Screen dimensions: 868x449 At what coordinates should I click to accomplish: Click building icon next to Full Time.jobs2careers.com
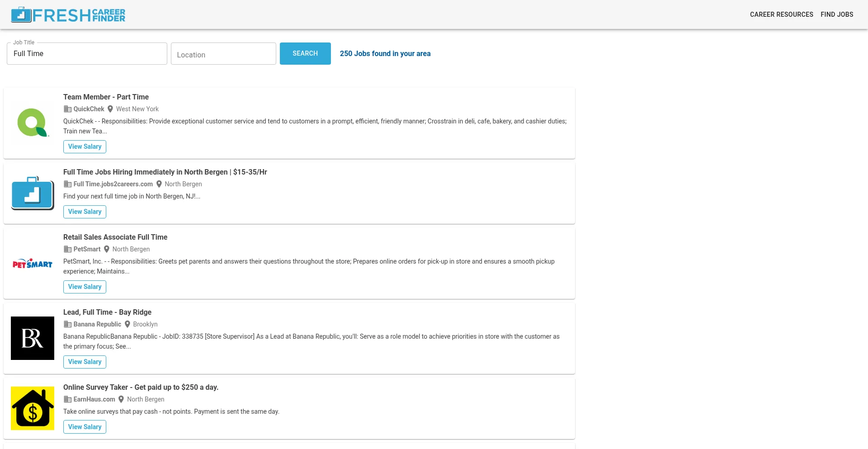tap(67, 184)
